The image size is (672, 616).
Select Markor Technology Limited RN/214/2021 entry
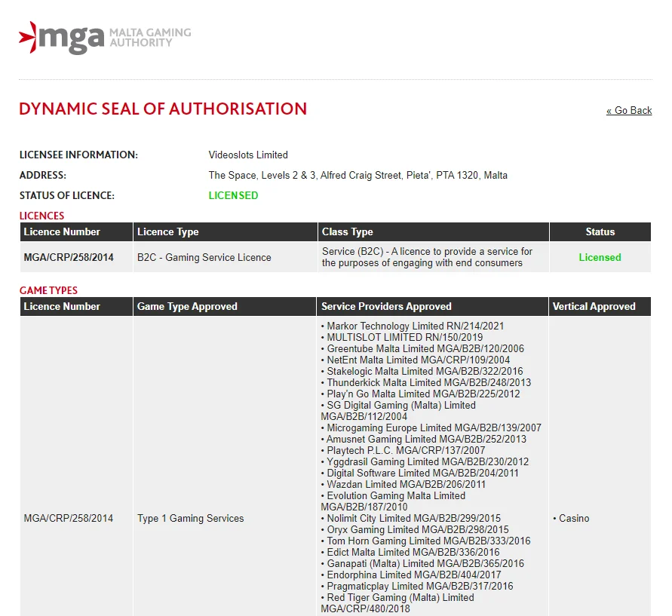[x=413, y=326]
